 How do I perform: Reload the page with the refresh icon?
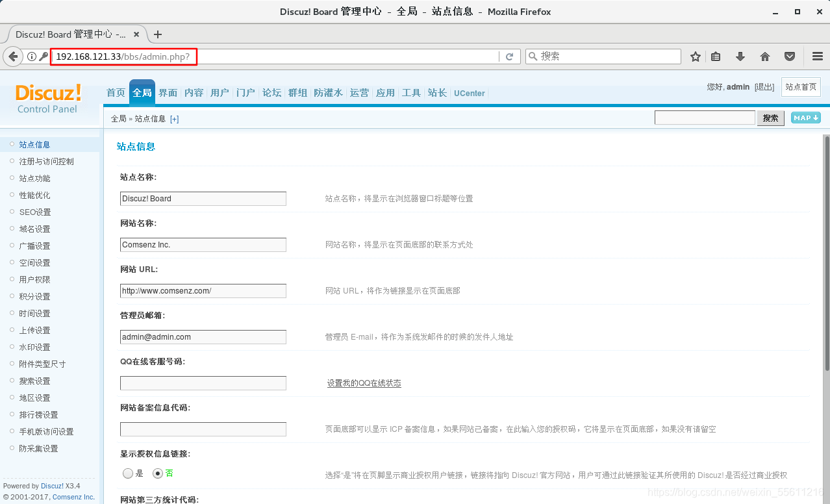510,57
